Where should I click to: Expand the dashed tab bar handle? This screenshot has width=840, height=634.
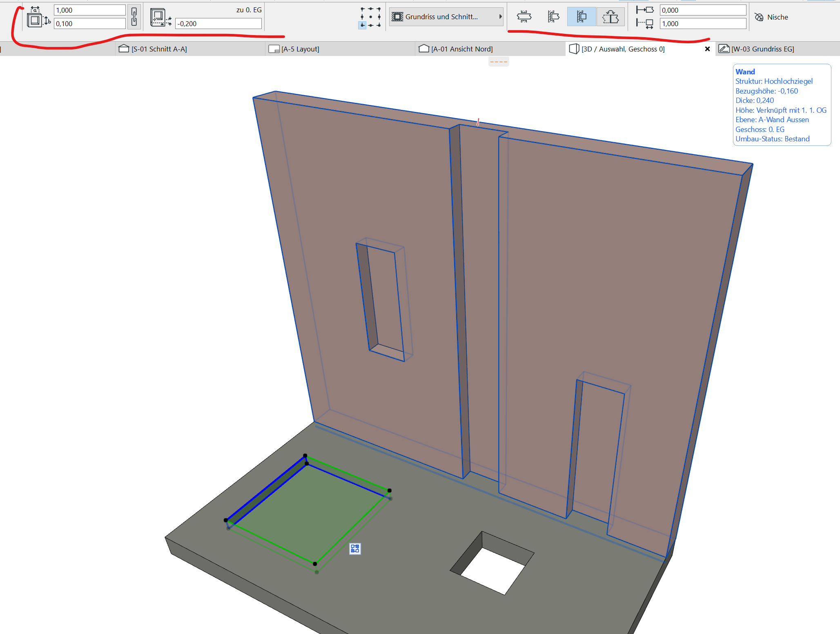tap(498, 62)
